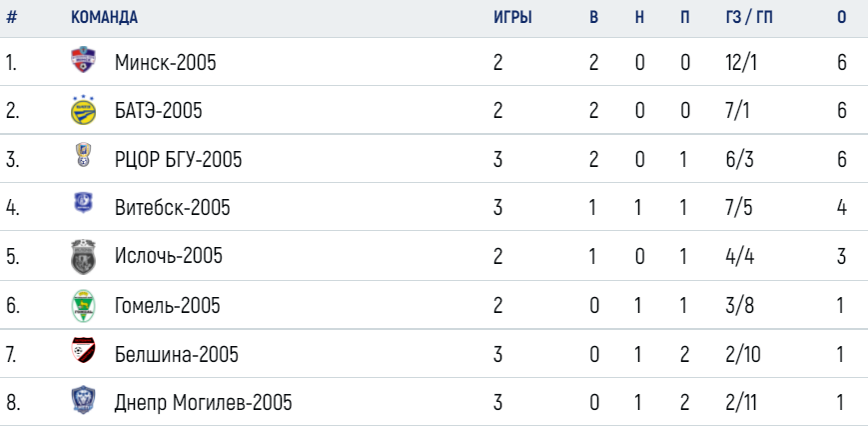Click the О points column header
The width and height of the screenshot is (868, 427).
pyautogui.click(x=841, y=18)
